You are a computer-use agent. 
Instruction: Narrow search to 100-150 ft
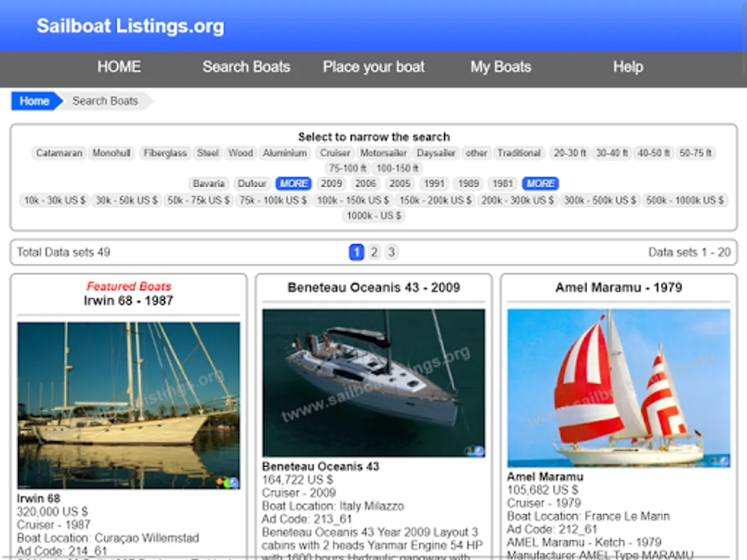click(398, 168)
